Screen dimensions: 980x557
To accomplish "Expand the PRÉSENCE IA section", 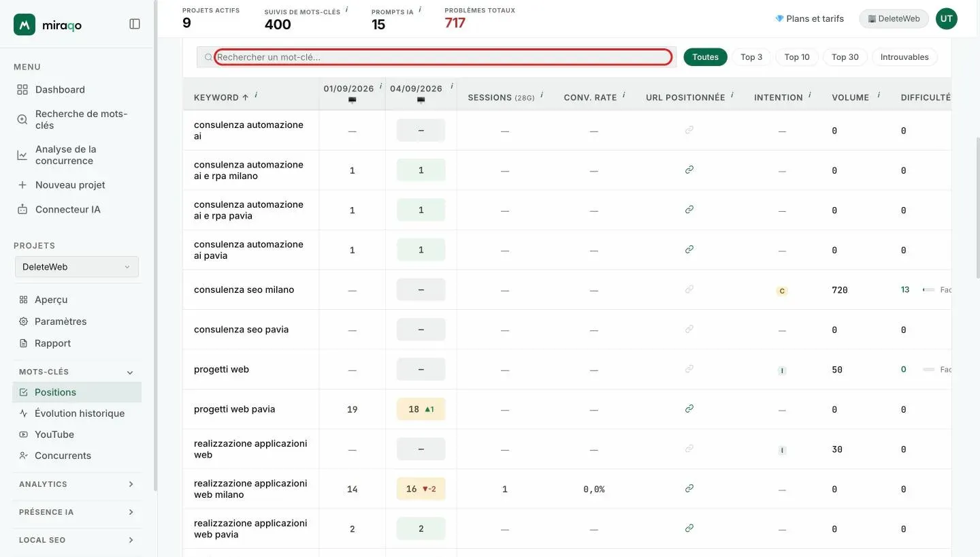I will pyautogui.click(x=77, y=512).
